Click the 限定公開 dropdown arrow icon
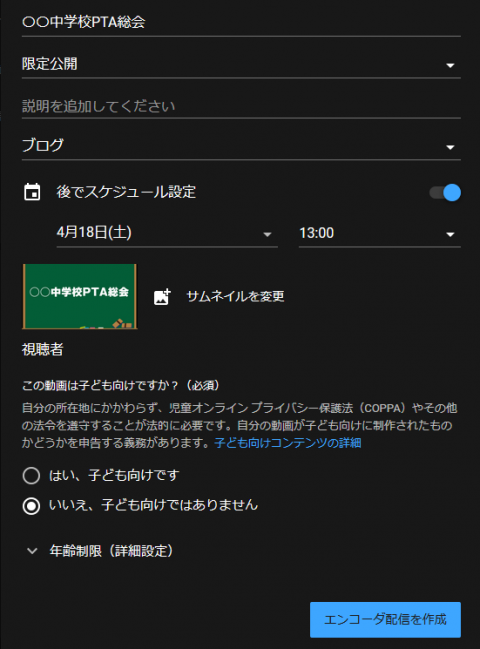The height and width of the screenshot is (649, 480). coord(450,65)
